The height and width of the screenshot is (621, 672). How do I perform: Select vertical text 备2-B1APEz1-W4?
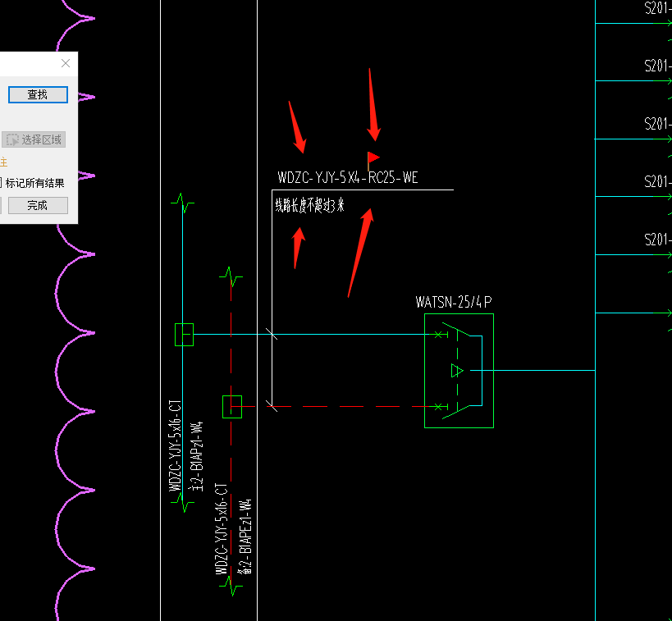coord(245,537)
